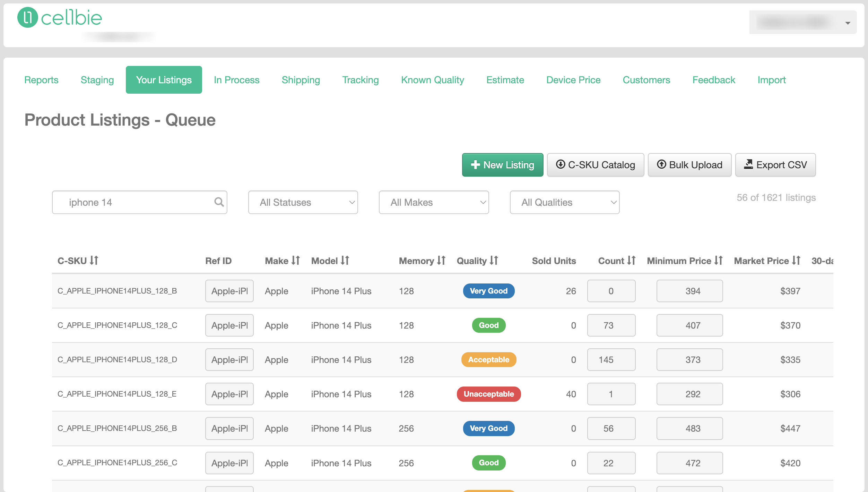Sort by Make column arrows

(x=295, y=260)
